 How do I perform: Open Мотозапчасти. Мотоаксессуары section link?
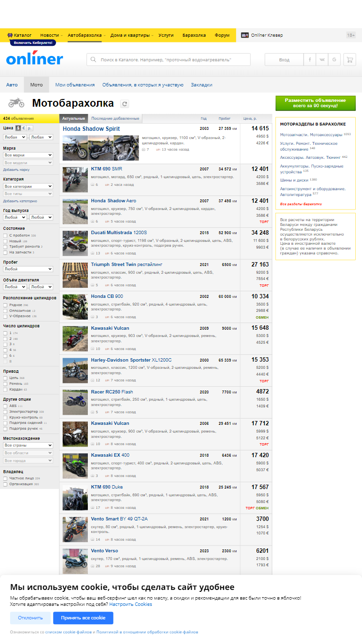click(x=311, y=135)
